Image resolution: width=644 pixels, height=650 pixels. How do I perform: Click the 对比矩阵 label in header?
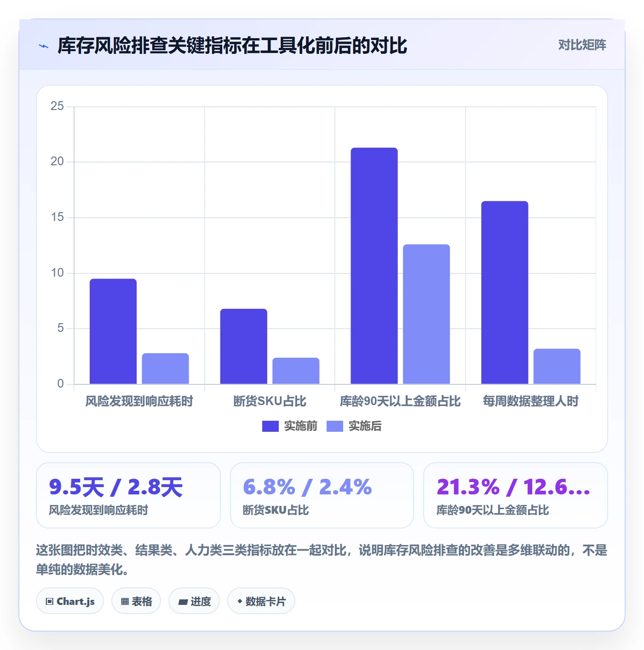click(582, 45)
